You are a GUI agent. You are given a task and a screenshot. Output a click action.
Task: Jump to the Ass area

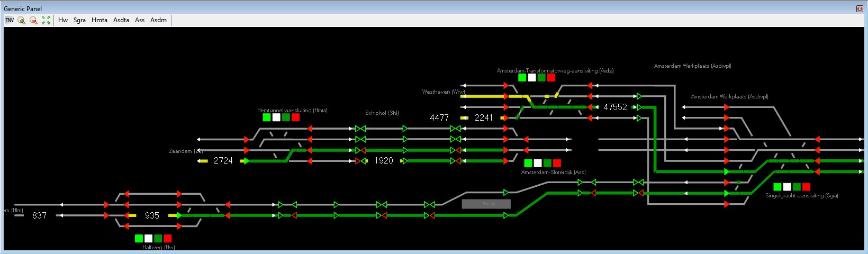point(140,20)
